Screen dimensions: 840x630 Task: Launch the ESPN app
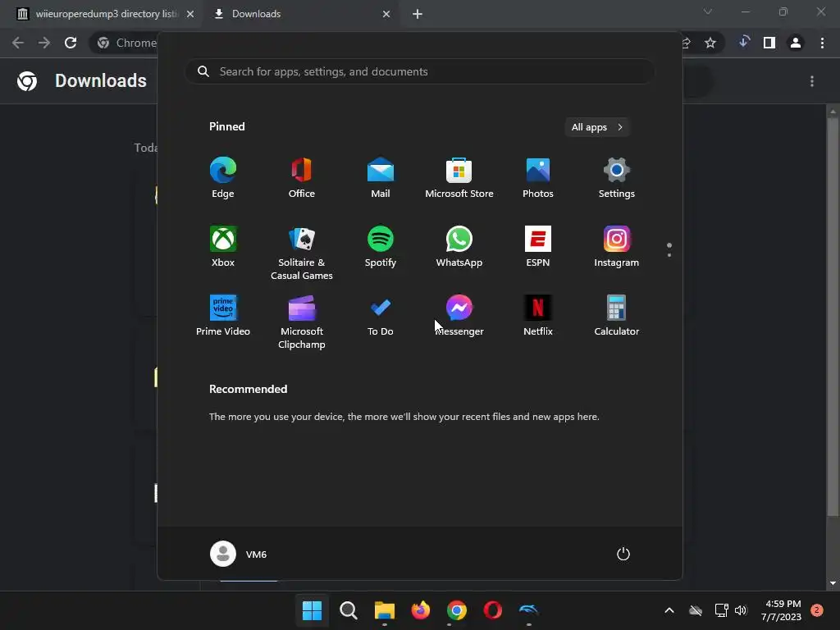(538, 246)
